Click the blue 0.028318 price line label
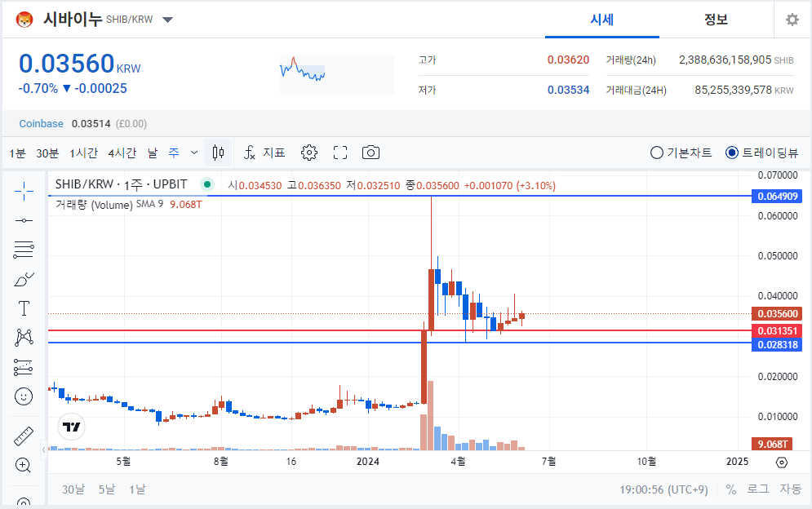Screen dimensions: 812x509 (x=777, y=345)
